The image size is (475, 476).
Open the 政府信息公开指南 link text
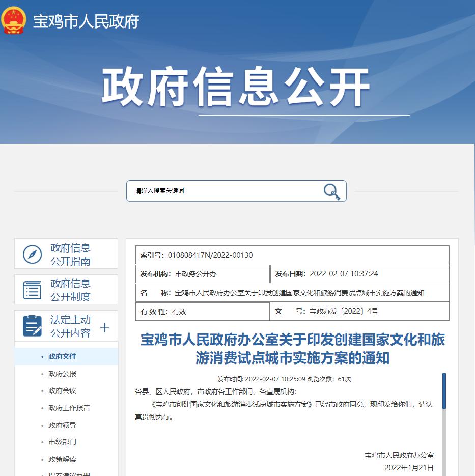[x=70, y=255]
